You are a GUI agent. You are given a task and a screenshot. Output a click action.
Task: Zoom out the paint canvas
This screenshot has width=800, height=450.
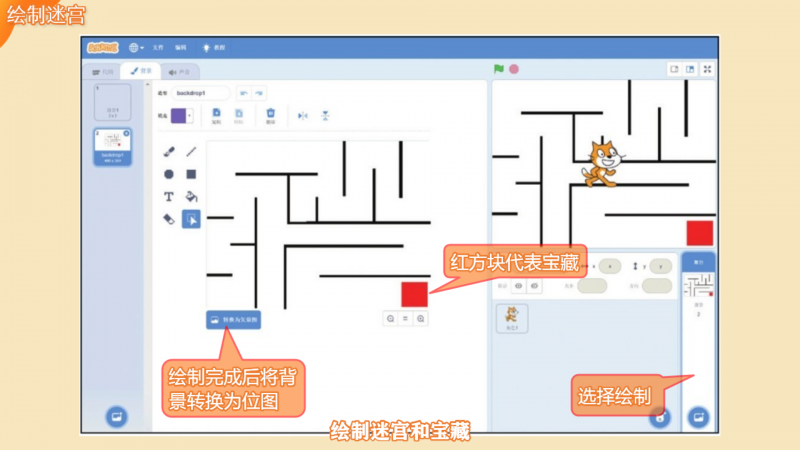(390, 319)
